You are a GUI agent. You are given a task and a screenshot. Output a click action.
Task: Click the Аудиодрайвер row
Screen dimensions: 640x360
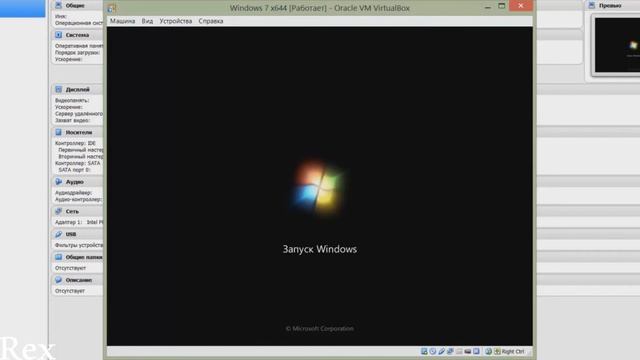(x=73, y=193)
